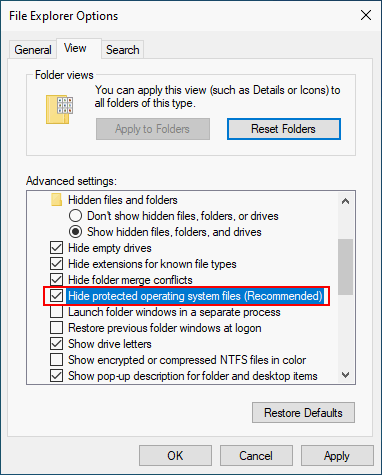
Task: Enable Show encrypted or compressed NTFS files
Action: coord(56,360)
